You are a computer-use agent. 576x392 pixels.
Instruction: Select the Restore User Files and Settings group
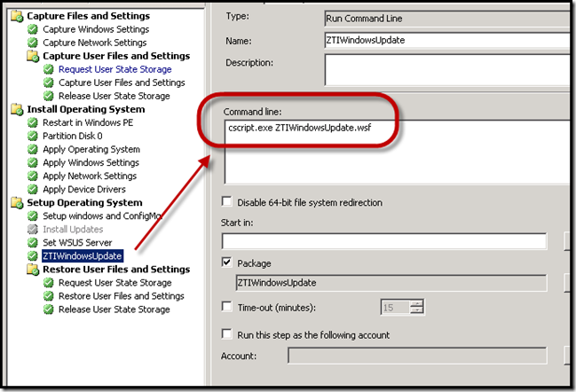click(116, 270)
